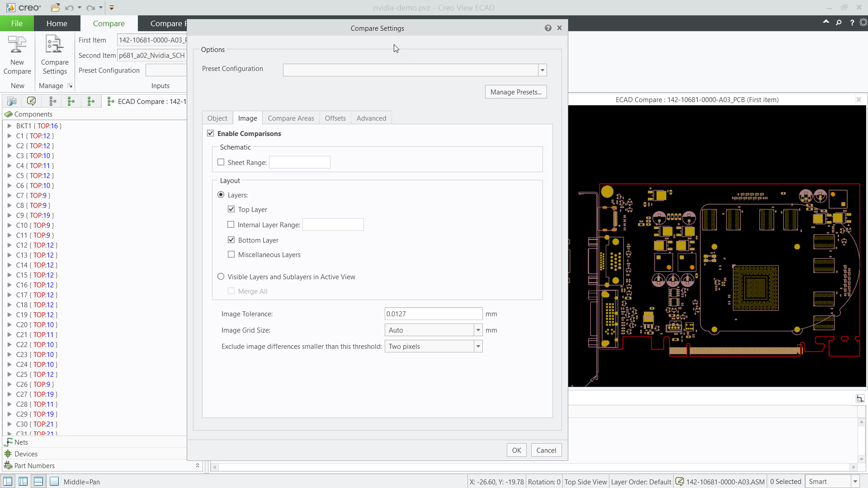This screenshot has width=868, height=488.
Task: Open the Image Grid Size dropdown
Action: 478,330
